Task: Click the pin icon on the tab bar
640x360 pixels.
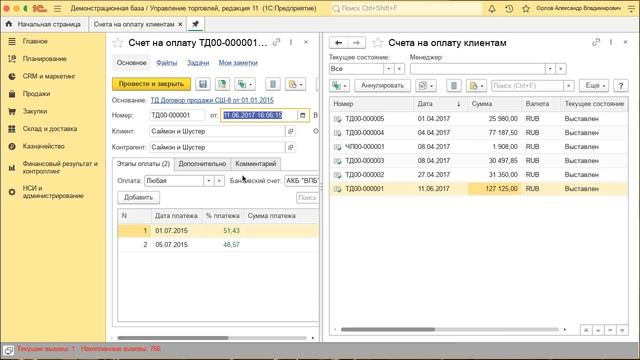Action: [195, 24]
